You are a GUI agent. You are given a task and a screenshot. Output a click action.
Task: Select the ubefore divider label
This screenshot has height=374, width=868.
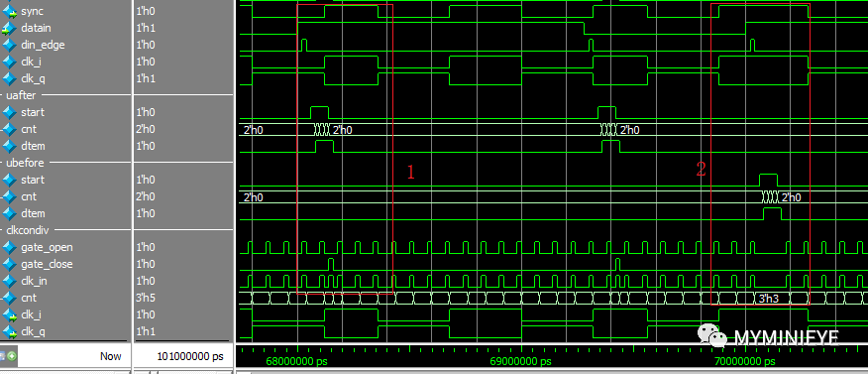tap(25, 163)
